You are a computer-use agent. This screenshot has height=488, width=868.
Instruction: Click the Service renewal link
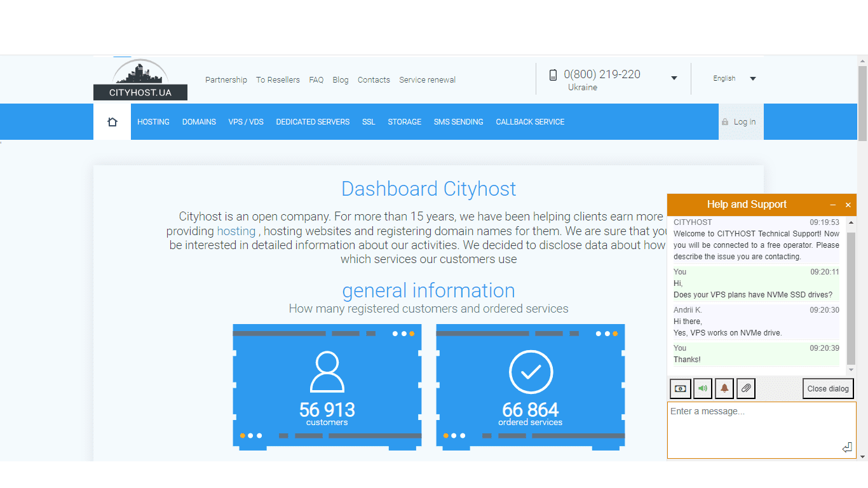pos(428,80)
